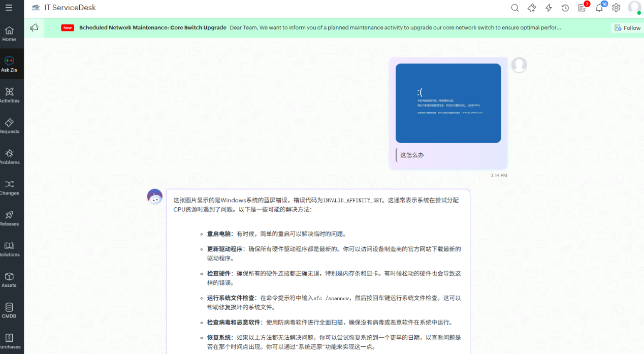Follow the Core Switch Upgrade announcement

pyautogui.click(x=627, y=27)
